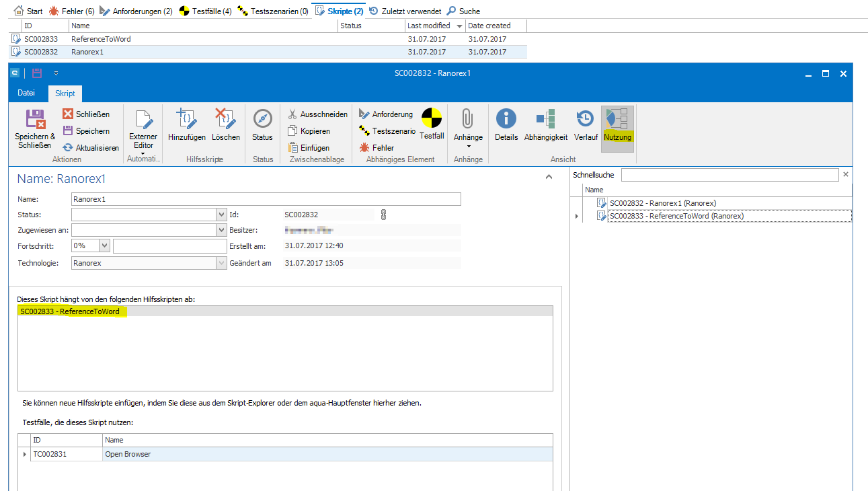Screen dimensions: 868x491
Task: Click the Schnellsuche search field
Action: [729, 175]
